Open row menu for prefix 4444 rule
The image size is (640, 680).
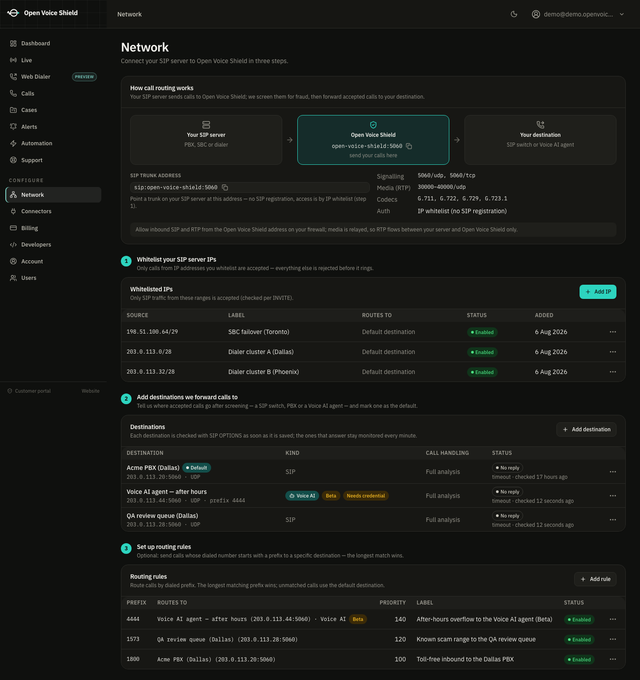pyautogui.click(x=613, y=619)
